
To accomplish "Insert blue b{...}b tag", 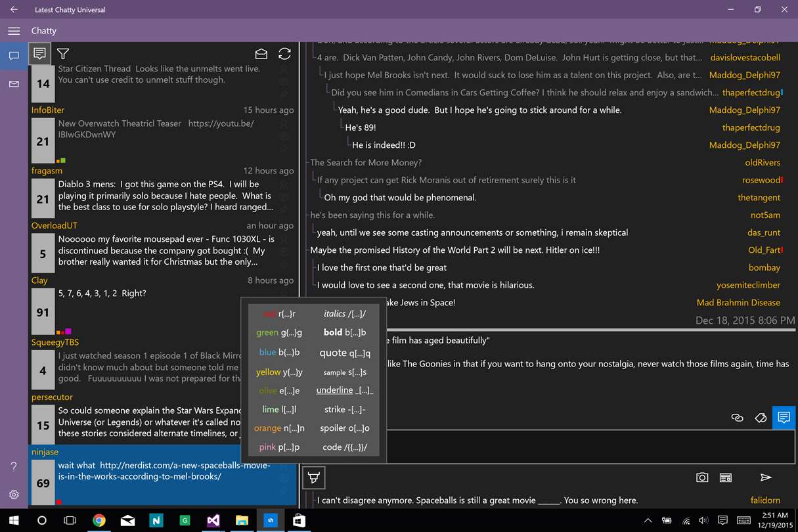I will point(280,352).
